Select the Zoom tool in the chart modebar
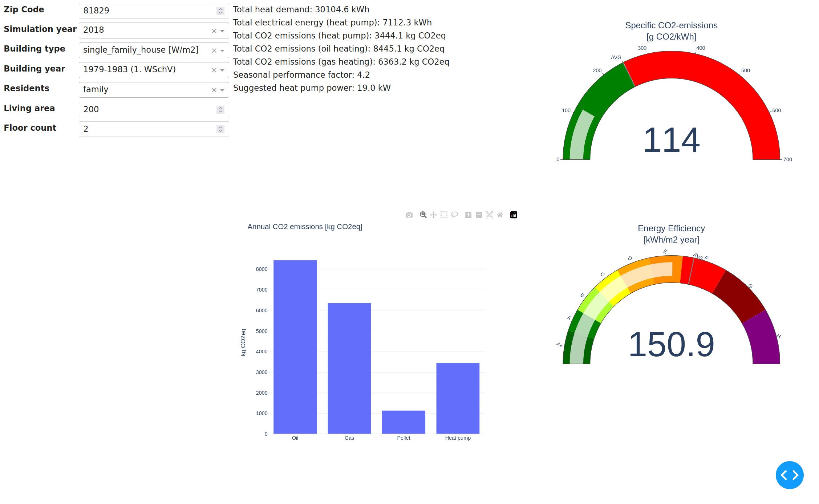 click(x=423, y=215)
